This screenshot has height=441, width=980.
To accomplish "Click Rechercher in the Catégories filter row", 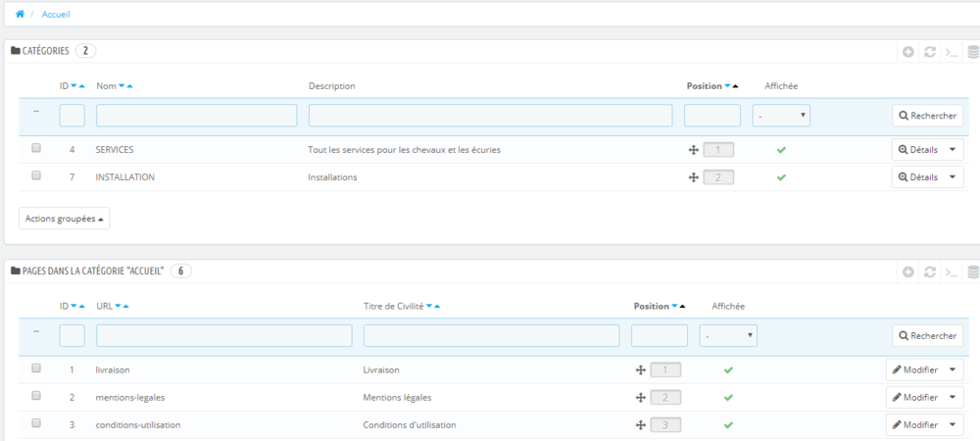I will [927, 116].
